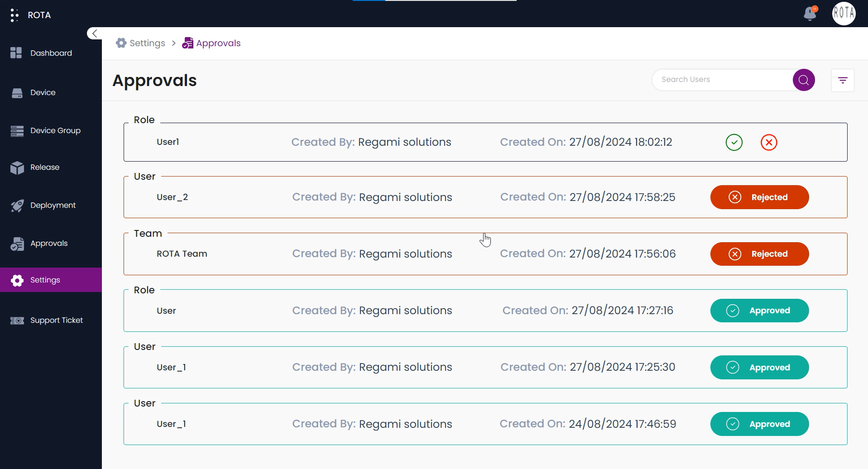Open the ROTA profile avatar
The height and width of the screenshot is (469, 868).
pyautogui.click(x=844, y=14)
